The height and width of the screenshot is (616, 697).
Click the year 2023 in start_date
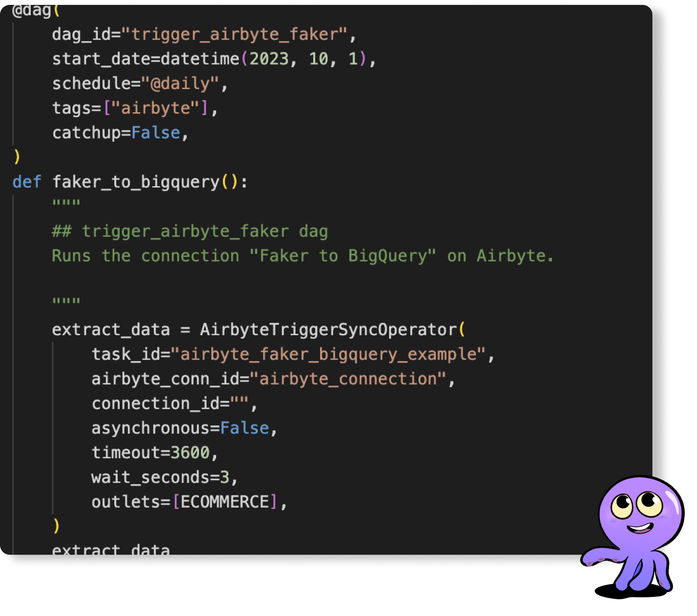269,59
